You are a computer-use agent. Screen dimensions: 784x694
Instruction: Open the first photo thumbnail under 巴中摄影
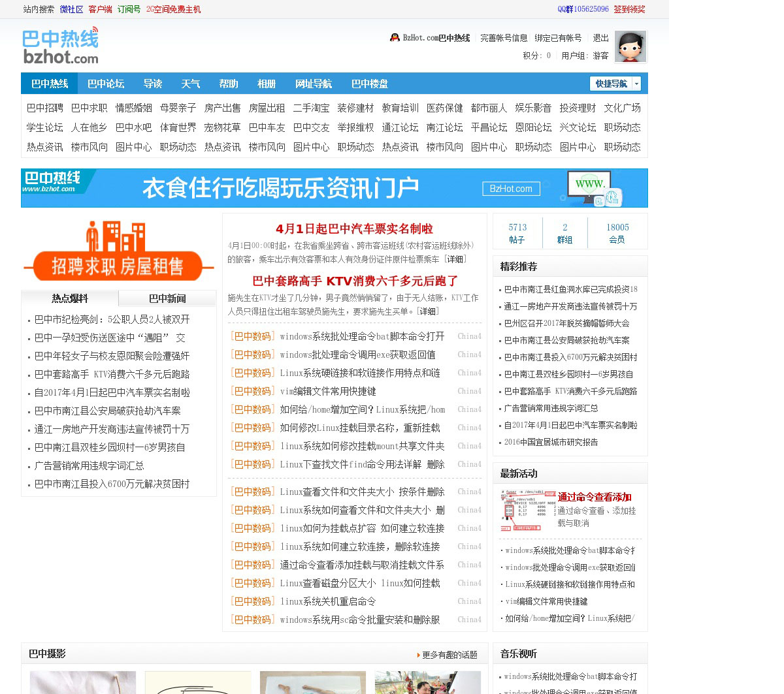pyautogui.click(x=83, y=682)
